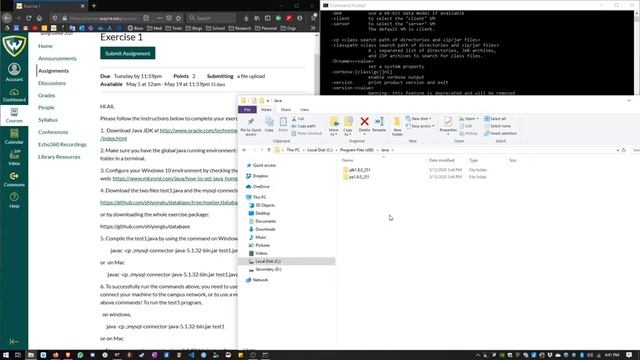The image size is (640, 360).
Task: Open the Windows Start menu
Action: click(x=6, y=355)
